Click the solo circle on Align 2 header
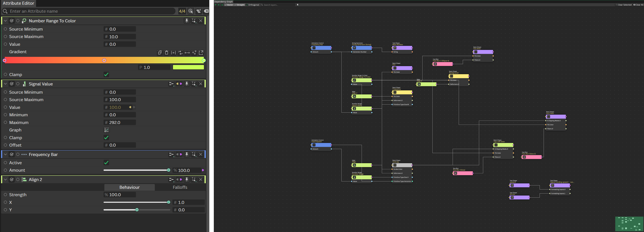This screenshot has height=232, width=644. point(18,179)
